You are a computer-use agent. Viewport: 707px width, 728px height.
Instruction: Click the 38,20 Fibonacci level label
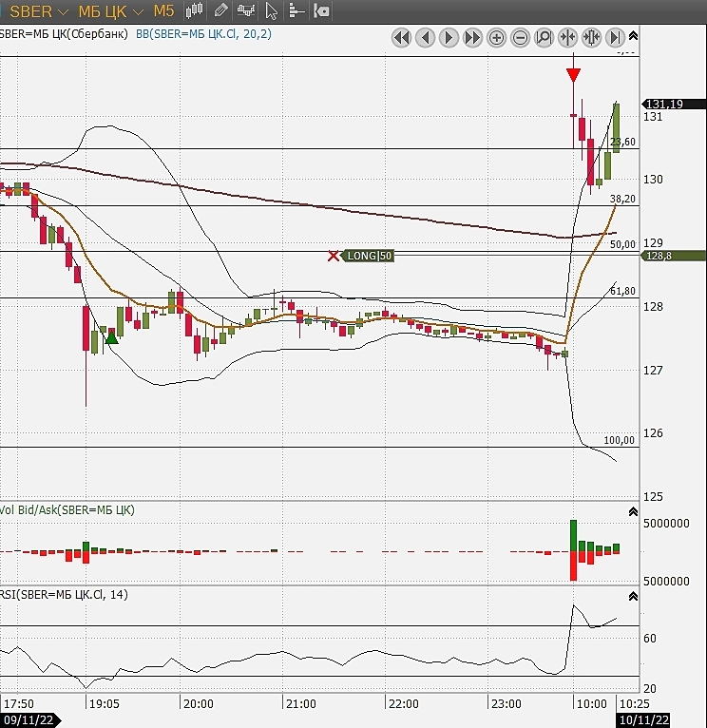[622, 199]
